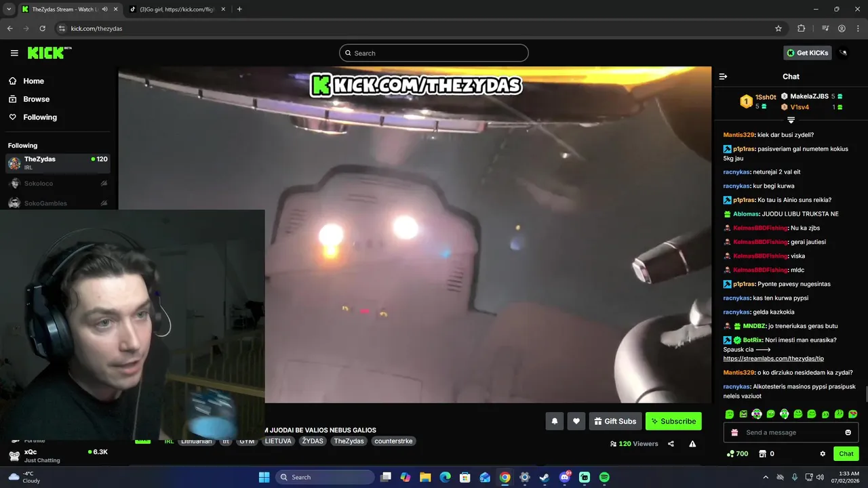The height and width of the screenshot is (488, 868).
Task: Collapse the chat panel
Action: pos(723,77)
